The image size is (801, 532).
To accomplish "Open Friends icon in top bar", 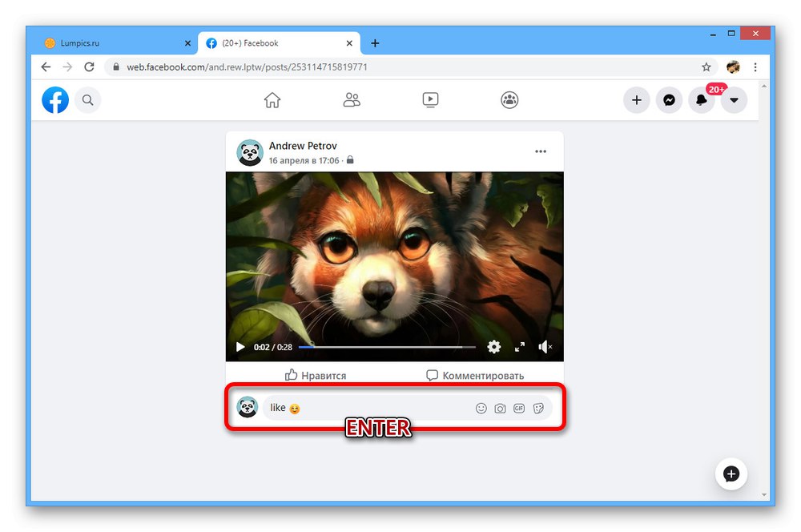I will pos(352,100).
